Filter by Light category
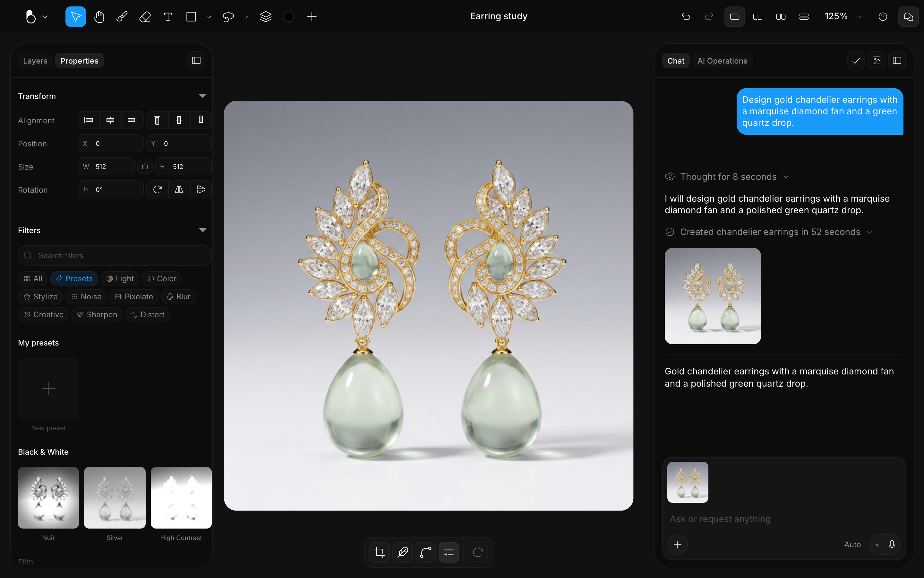This screenshot has width=924, height=578. pos(120,279)
